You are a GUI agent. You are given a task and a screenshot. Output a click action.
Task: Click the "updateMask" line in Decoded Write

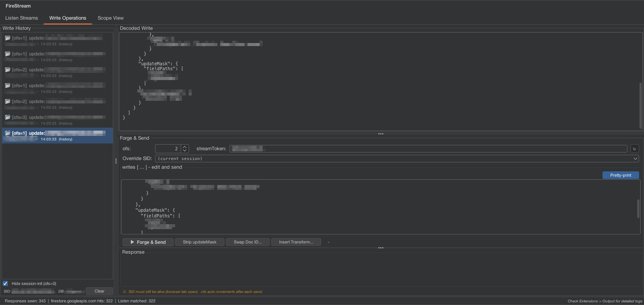point(158,64)
